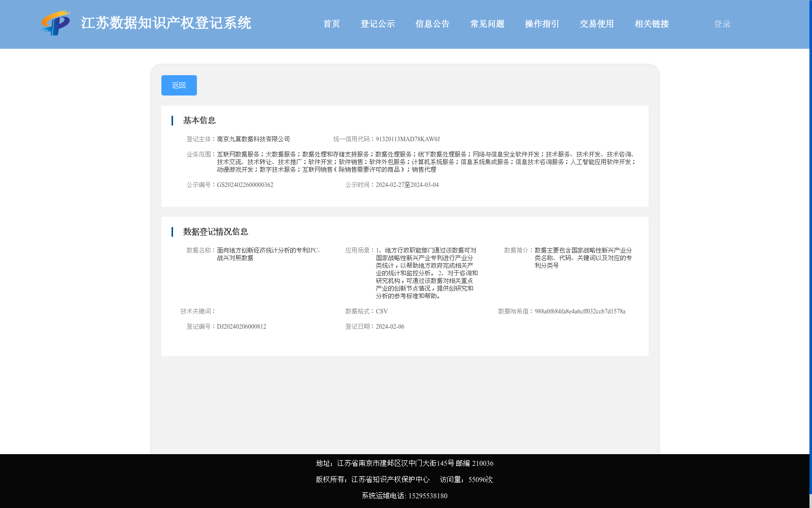
Task: Click the 登录 login link
Action: point(722,24)
